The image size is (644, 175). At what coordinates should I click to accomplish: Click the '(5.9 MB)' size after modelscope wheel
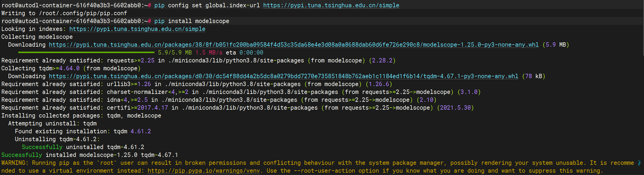tap(556, 45)
